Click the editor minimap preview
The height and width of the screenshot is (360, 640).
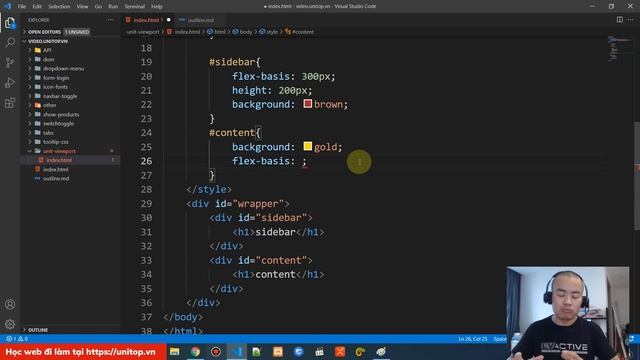point(619,49)
